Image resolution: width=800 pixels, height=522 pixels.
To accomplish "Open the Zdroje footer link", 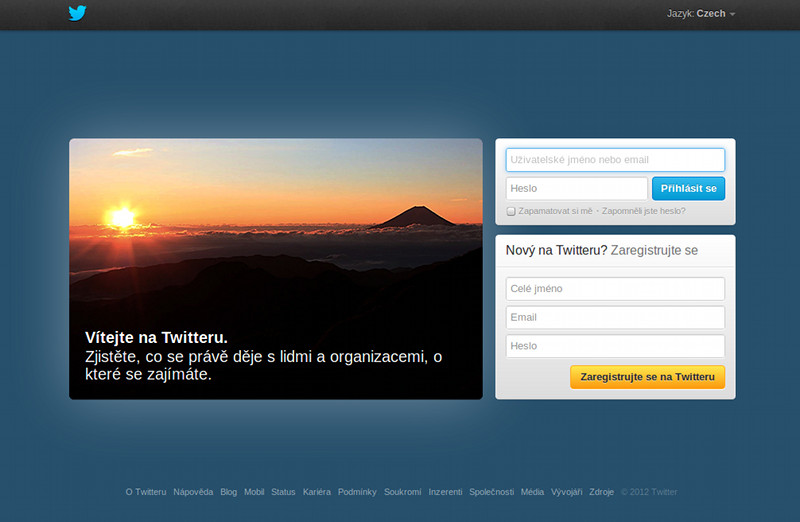I will coord(602,492).
